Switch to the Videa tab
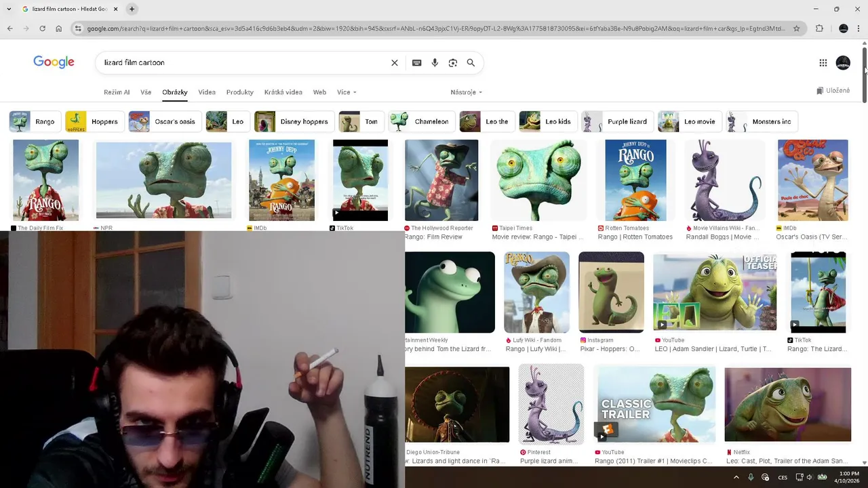Image resolution: width=868 pixels, height=488 pixels. point(207,92)
